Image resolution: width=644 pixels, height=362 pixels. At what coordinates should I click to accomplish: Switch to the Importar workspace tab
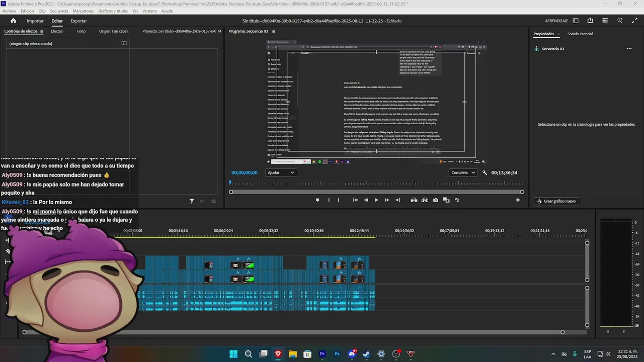pyautogui.click(x=35, y=21)
